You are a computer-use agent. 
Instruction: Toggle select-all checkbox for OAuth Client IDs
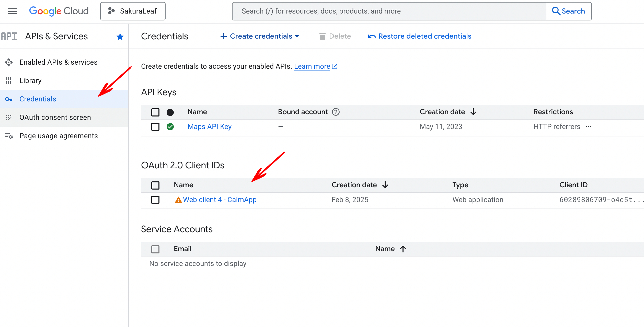pyautogui.click(x=155, y=185)
